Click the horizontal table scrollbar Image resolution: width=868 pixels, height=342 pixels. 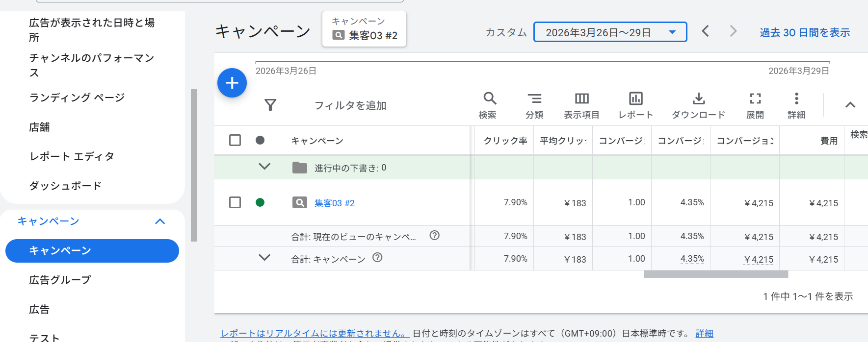pos(716,274)
